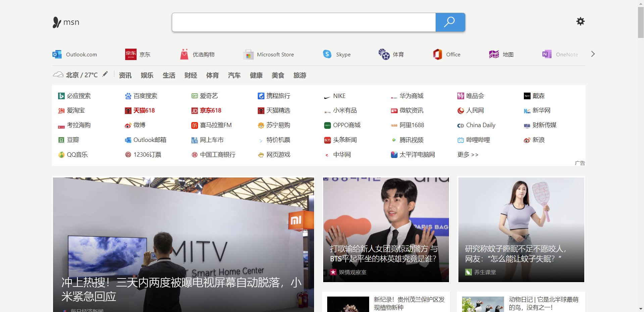Image resolution: width=644 pixels, height=312 pixels.
Task: Open the Microsoft Store icon
Action: click(248, 54)
